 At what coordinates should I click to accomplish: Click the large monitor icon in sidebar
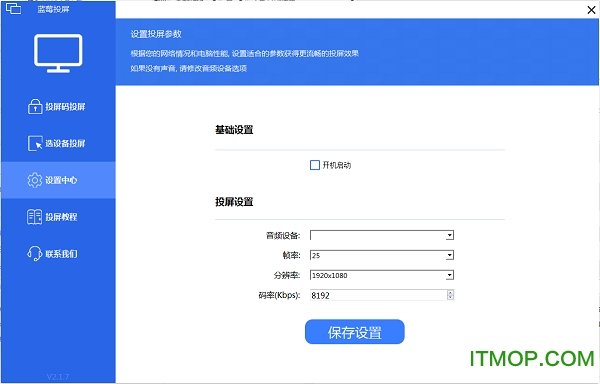58,53
